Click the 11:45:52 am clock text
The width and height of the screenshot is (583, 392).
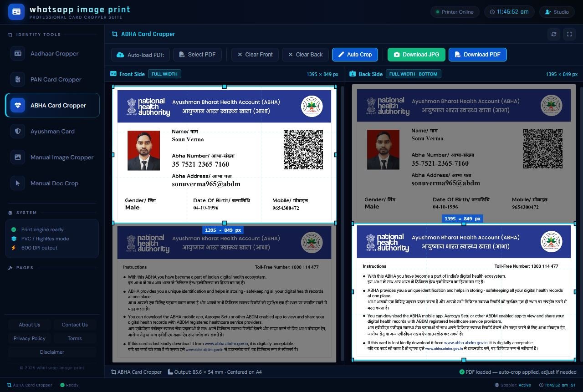[x=513, y=12]
